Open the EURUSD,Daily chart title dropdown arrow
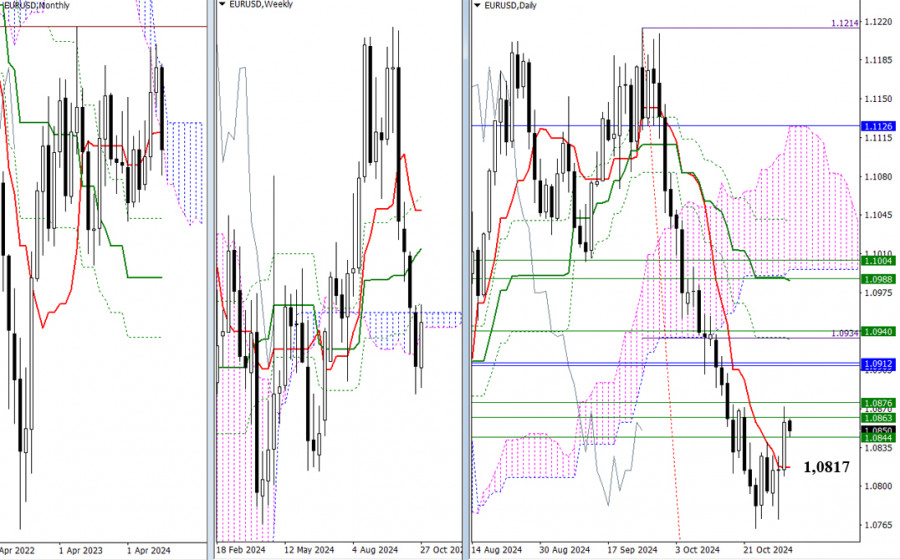This screenshot has width=900, height=560. 478,5
